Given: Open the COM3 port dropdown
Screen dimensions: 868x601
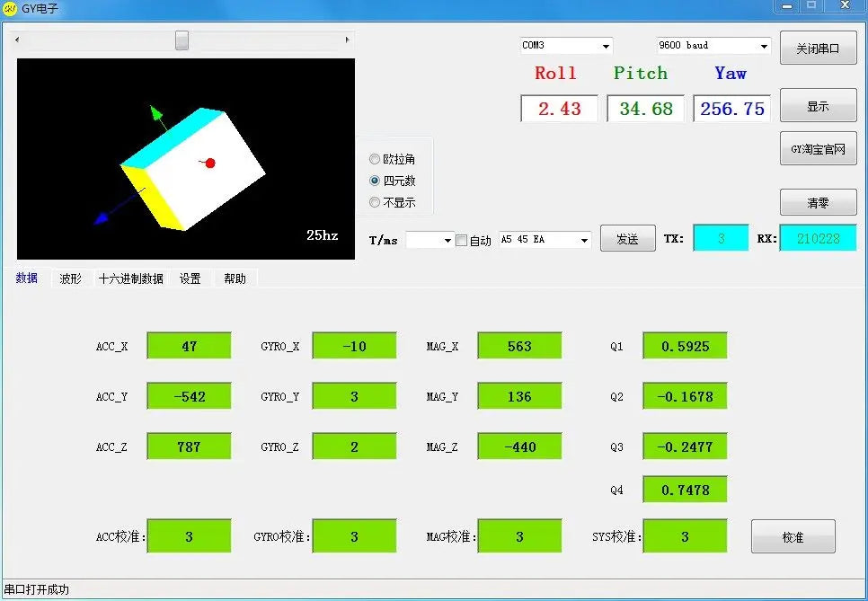Looking at the screenshot, I should [x=607, y=46].
